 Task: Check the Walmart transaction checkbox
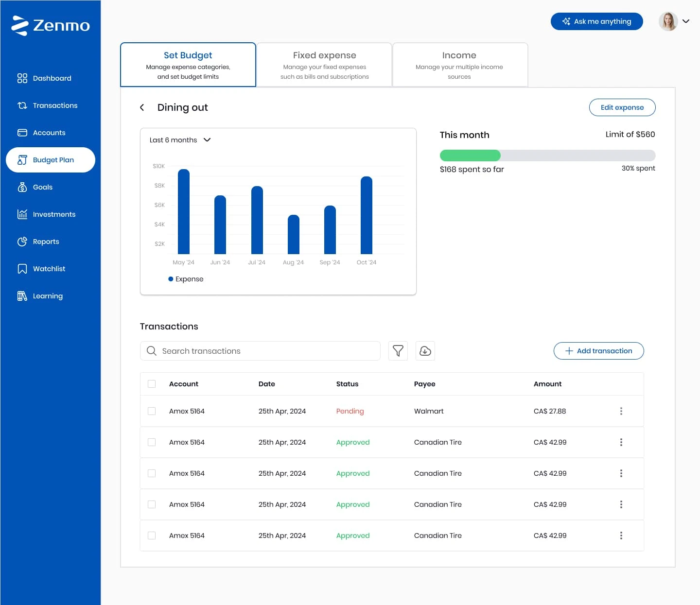click(x=152, y=411)
